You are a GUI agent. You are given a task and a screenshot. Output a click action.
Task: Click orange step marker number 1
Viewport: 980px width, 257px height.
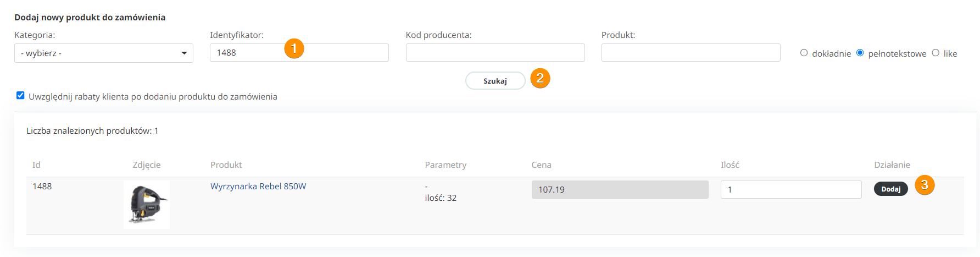(x=294, y=48)
